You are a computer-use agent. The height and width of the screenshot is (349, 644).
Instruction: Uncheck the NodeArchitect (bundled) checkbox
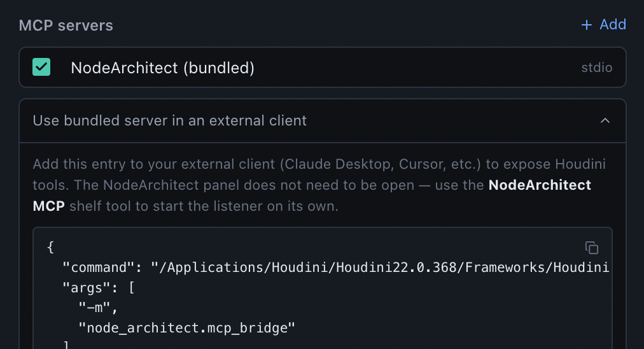[41, 67]
